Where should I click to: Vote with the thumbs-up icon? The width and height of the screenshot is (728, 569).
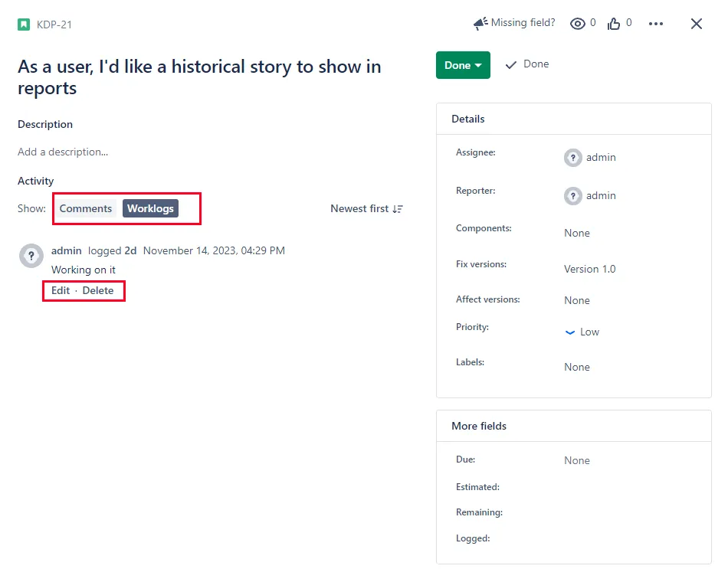[x=614, y=24]
